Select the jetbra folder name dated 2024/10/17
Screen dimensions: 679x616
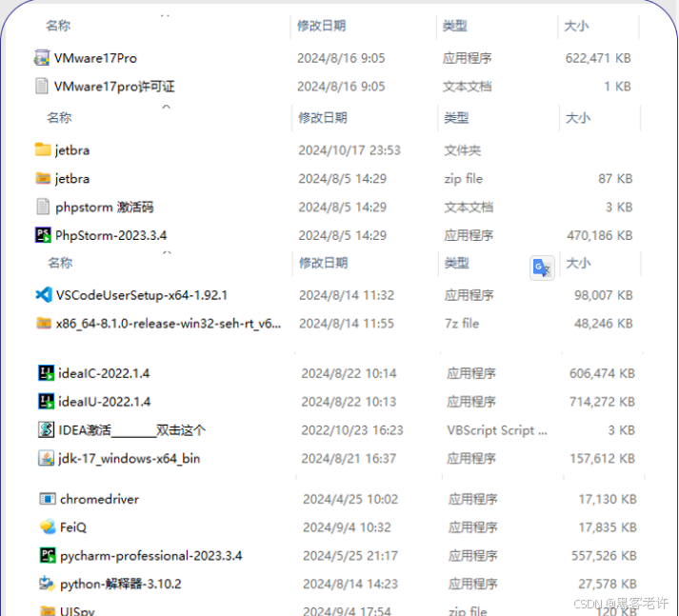(x=72, y=150)
